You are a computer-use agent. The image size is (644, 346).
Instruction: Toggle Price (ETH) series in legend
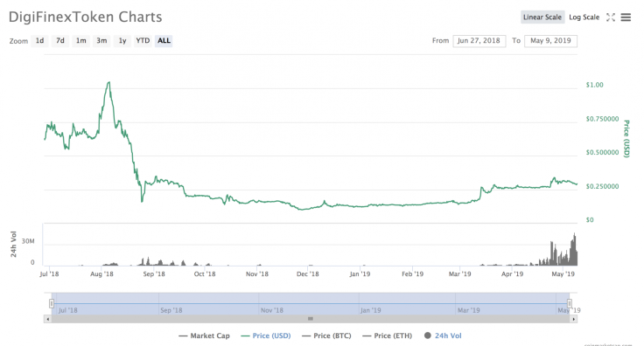tap(388, 336)
